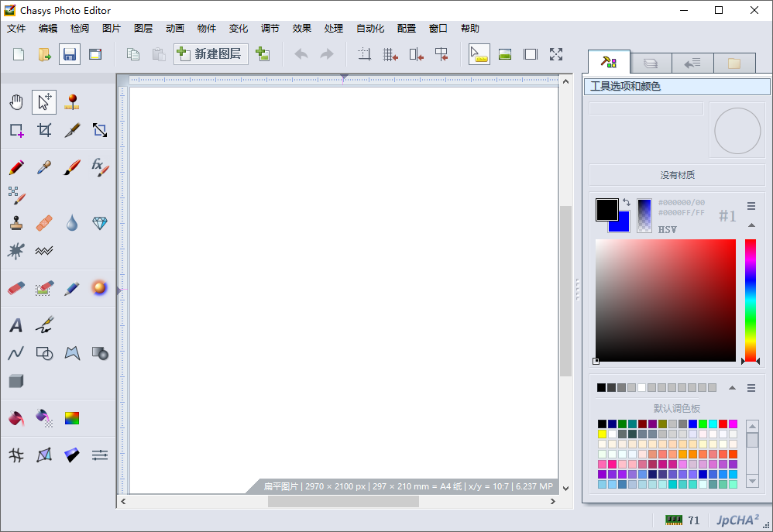
Task: Swap foreground and background colors
Action: (626, 202)
